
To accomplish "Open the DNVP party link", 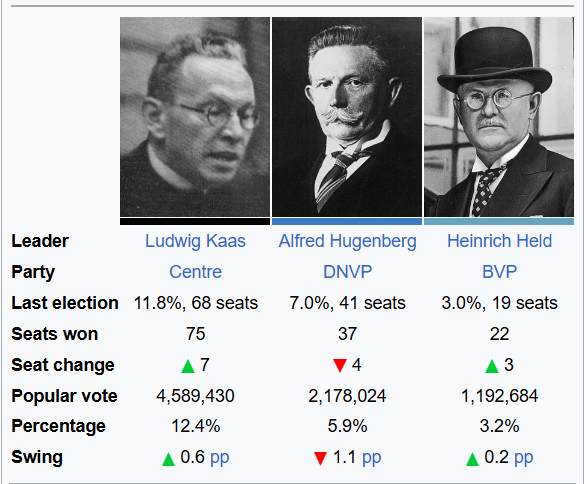I will (x=347, y=272).
